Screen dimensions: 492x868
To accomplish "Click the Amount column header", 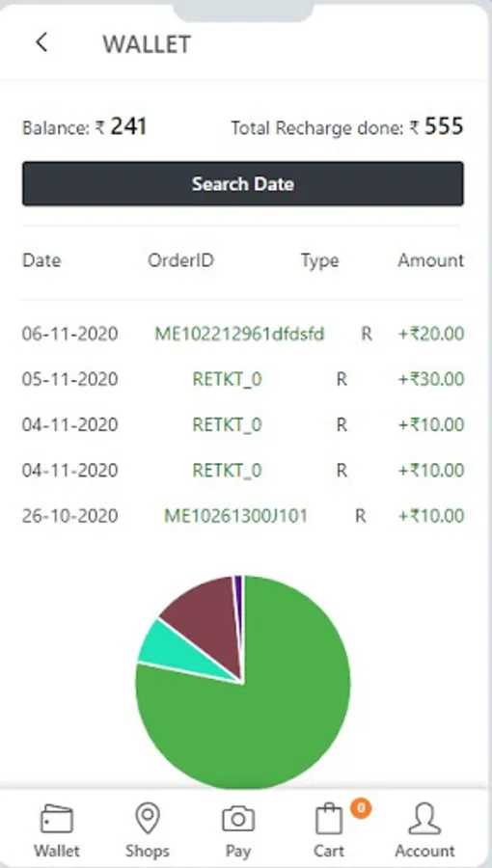I will click(x=430, y=260).
